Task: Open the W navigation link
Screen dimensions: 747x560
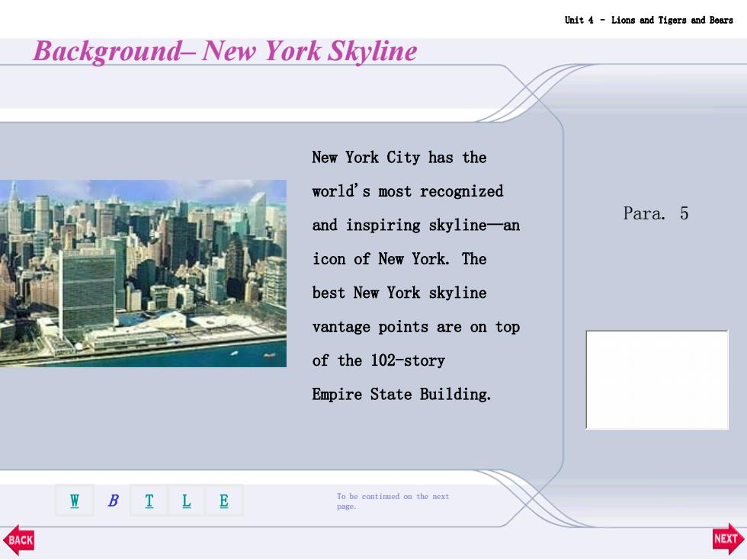Action: click(75, 501)
